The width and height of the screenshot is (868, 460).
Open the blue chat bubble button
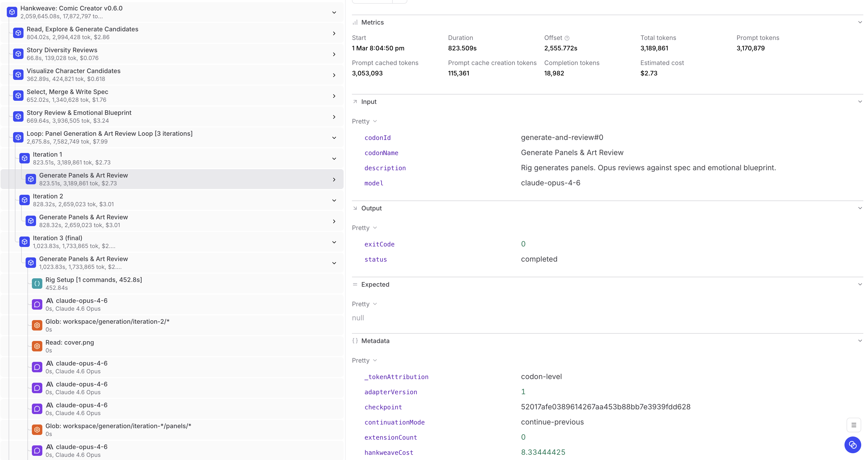pyautogui.click(x=853, y=445)
